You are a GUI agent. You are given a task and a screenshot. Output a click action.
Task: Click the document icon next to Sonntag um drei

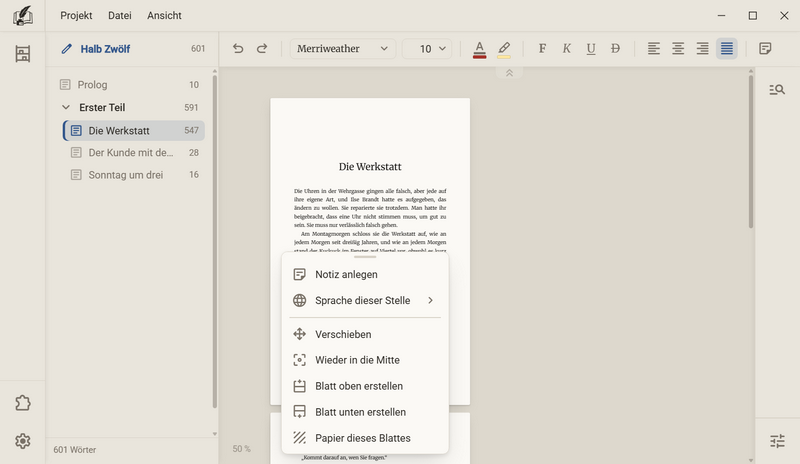76,175
